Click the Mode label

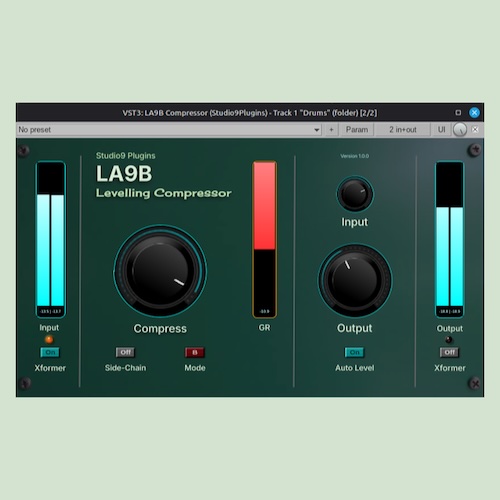(195, 368)
